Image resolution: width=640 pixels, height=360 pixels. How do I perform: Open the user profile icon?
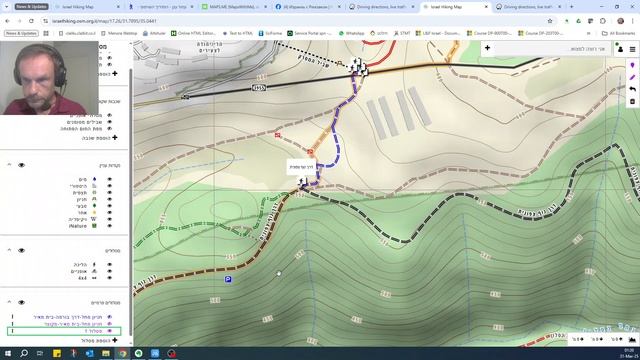(620, 49)
